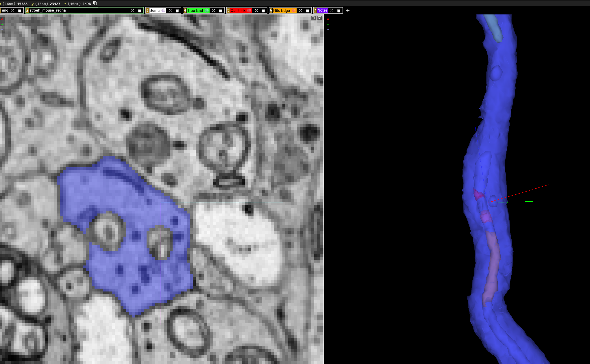The height and width of the screenshot is (364, 590).
Task: Delete the True End layer
Action: tap(221, 10)
